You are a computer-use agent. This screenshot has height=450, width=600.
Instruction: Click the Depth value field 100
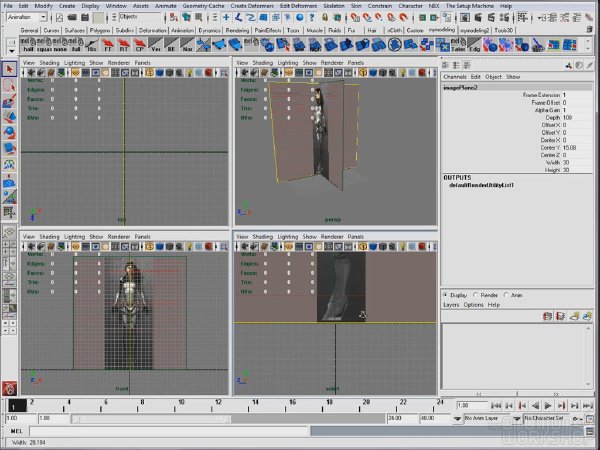coord(577,117)
